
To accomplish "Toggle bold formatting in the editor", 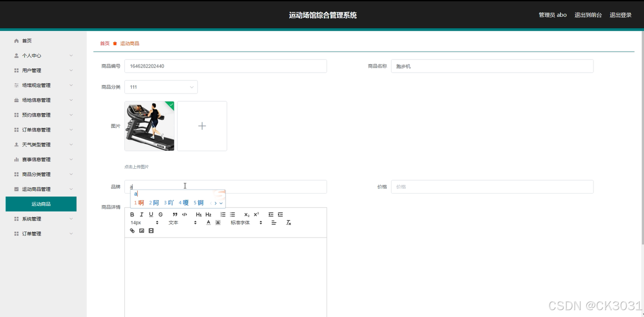I will (x=132, y=214).
